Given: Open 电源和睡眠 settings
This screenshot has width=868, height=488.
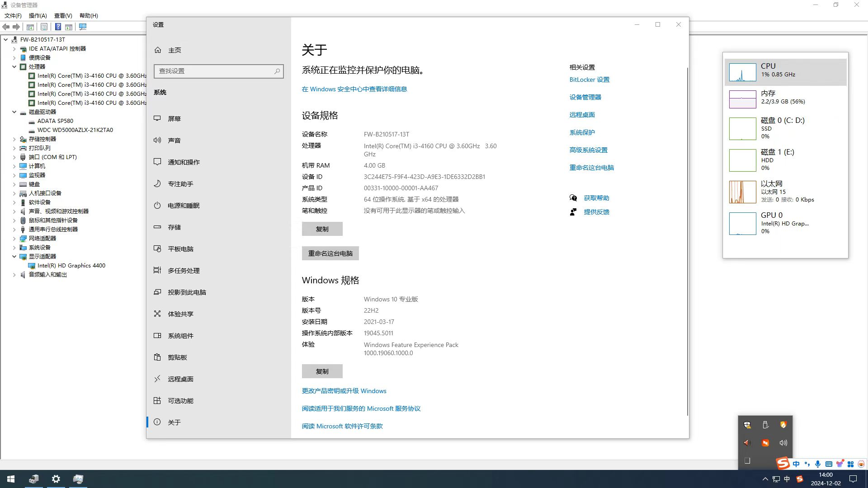Looking at the screenshot, I should [219, 206].
